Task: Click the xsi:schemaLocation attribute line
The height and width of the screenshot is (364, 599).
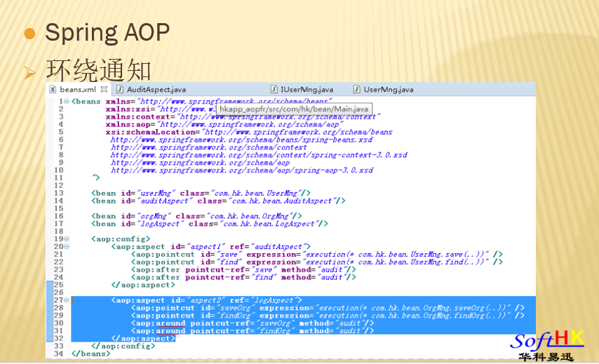Action: pyautogui.click(x=249, y=132)
